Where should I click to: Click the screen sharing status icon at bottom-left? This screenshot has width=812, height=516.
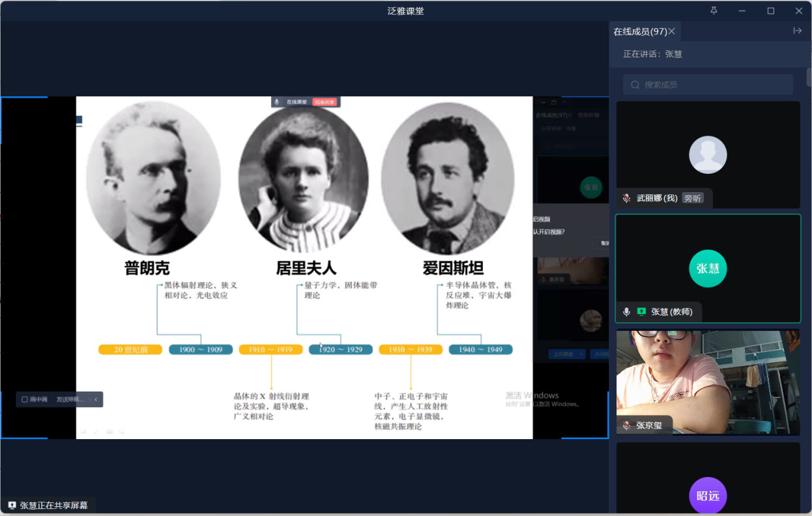(x=12, y=505)
